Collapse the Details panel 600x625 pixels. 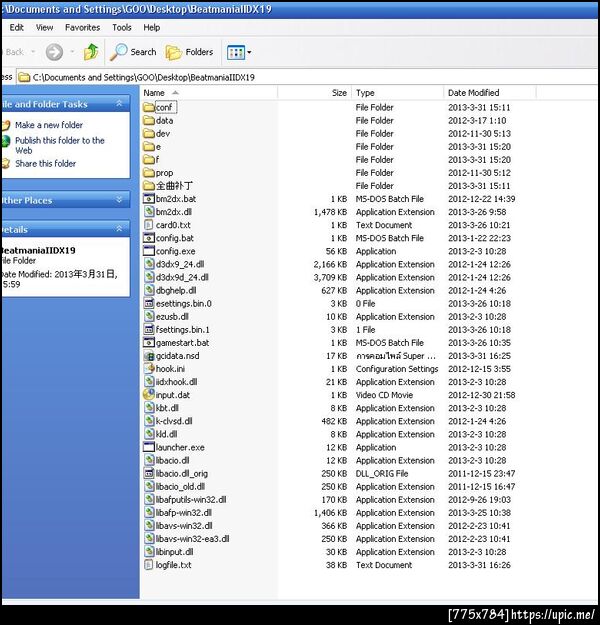click(119, 229)
